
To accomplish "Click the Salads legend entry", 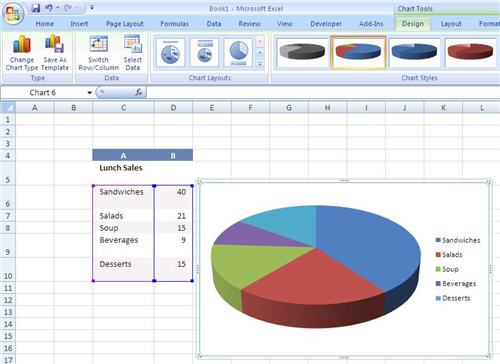I will tap(449, 255).
